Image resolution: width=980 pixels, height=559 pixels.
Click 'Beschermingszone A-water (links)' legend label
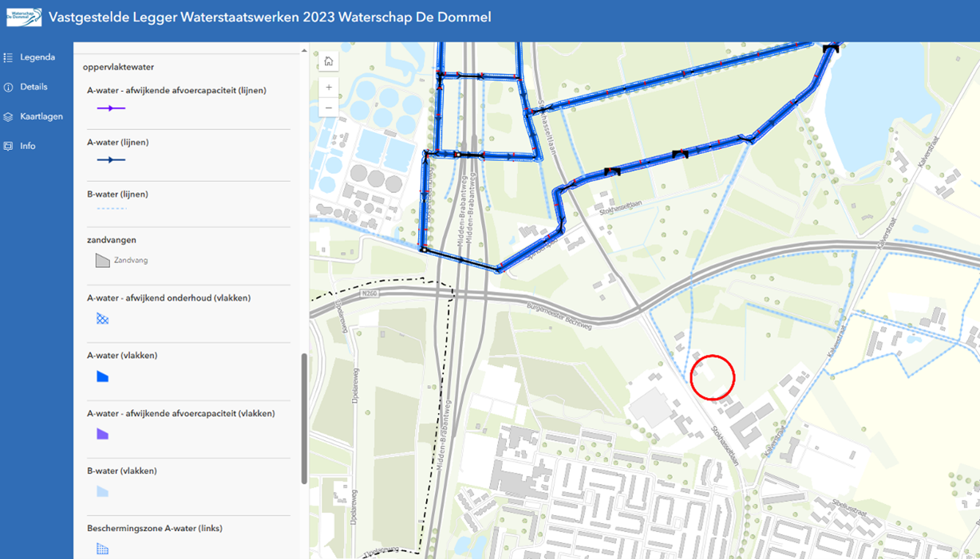[x=155, y=528]
